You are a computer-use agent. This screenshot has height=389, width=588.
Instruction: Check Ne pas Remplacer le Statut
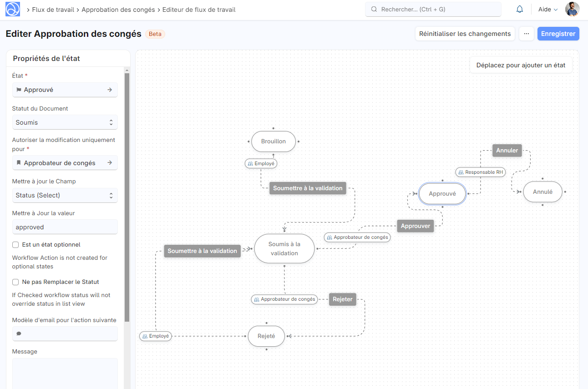coord(15,282)
